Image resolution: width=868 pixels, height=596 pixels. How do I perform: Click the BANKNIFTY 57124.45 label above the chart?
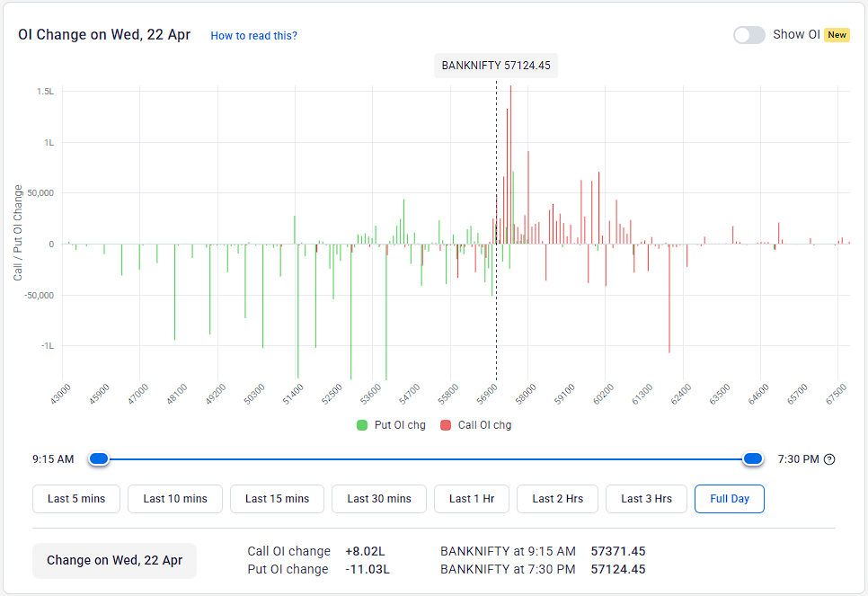(495, 65)
